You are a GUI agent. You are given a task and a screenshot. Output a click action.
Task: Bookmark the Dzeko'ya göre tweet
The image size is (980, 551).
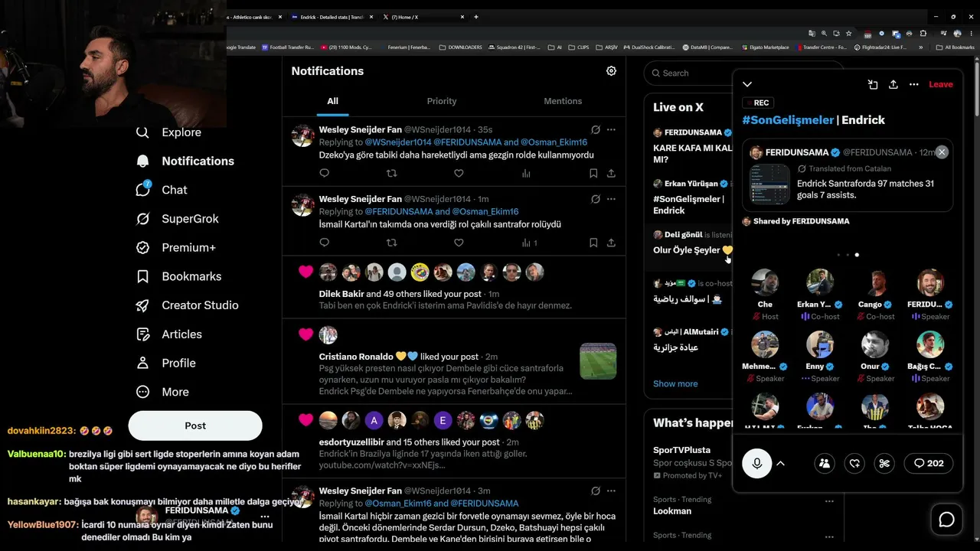(x=593, y=174)
